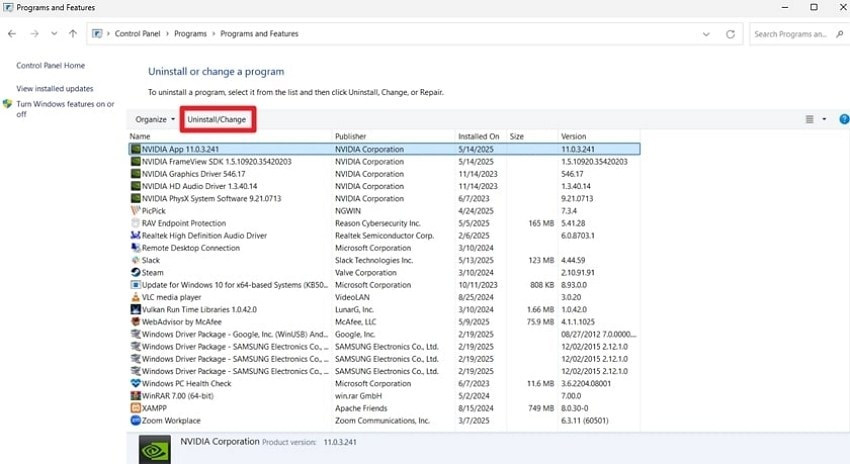Click the Remote Desktop Connection icon
Screen dimensions: 850x464
(x=136, y=248)
